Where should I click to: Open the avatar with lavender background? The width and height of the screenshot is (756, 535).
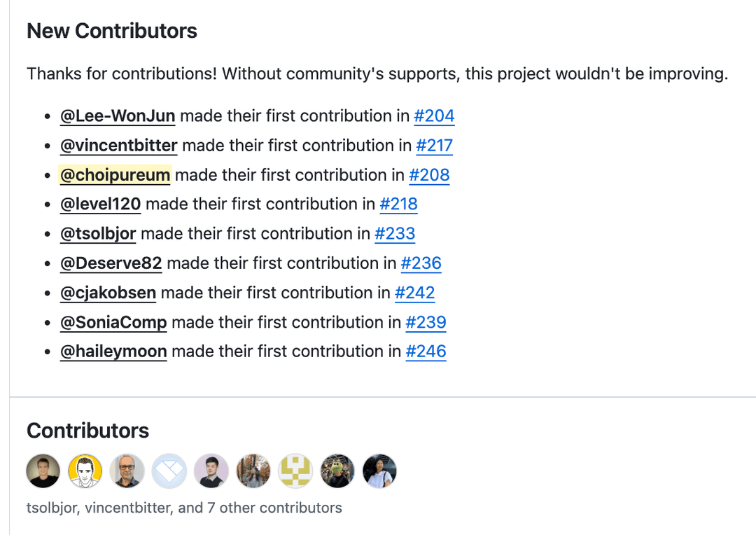pos(211,471)
